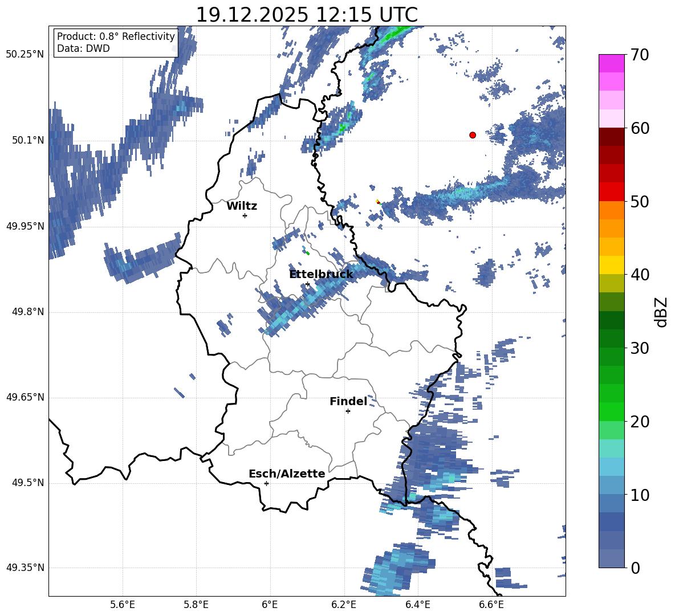Click the 40 tick on the colorbar
Viewport: 675px width, 616px height.
click(x=639, y=275)
